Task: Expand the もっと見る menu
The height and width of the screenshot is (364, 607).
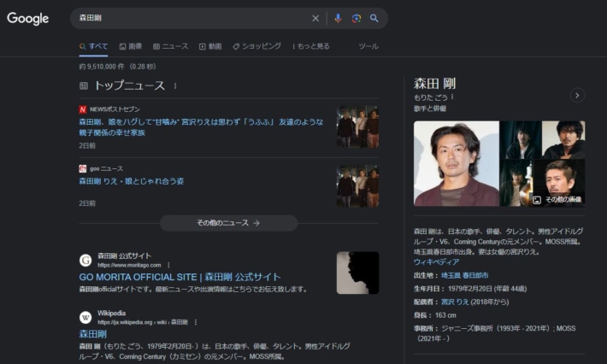Action: [x=311, y=46]
